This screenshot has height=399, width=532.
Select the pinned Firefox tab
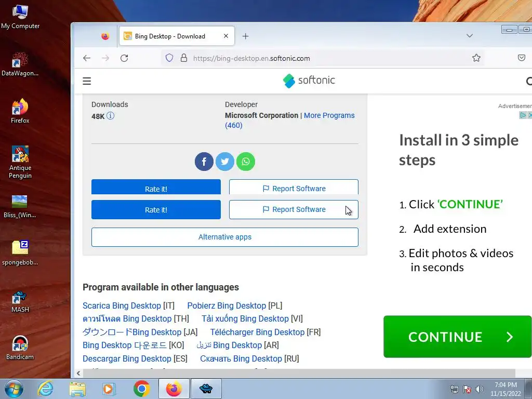click(x=105, y=36)
